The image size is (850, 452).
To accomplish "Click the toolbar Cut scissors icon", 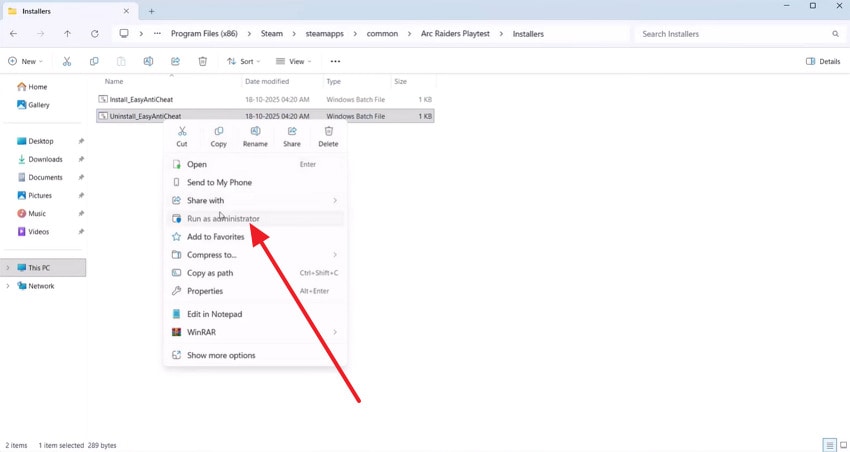I will coord(67,61).
